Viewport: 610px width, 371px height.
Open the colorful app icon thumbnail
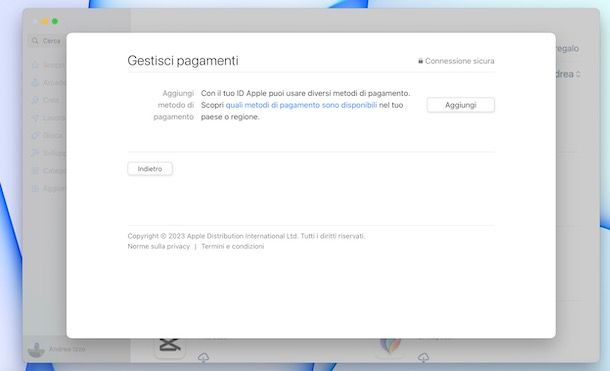click(x=390, y=347)
